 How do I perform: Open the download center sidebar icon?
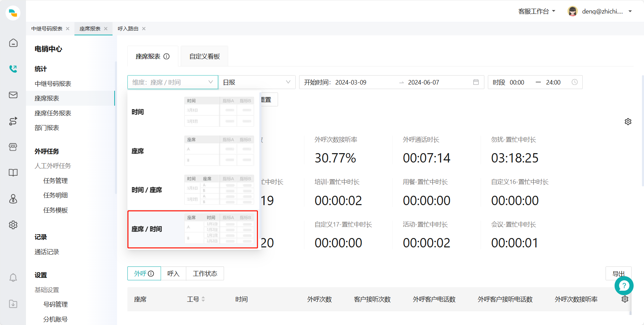tap(13, 304)
